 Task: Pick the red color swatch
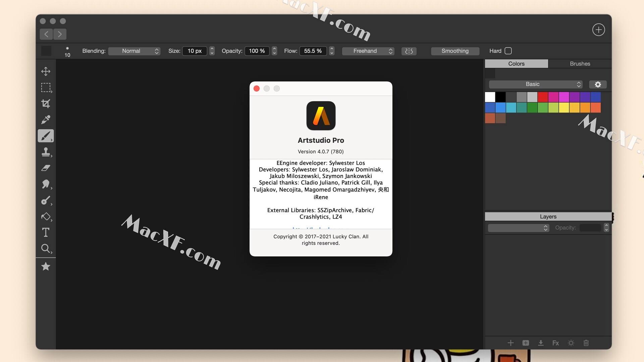pos(543,97)
